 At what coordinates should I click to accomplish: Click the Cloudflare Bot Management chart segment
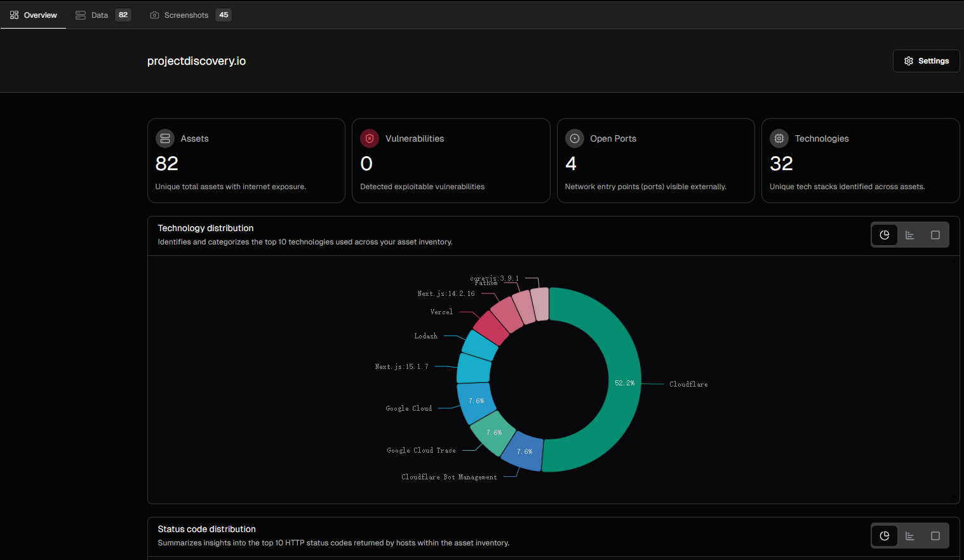523,451
